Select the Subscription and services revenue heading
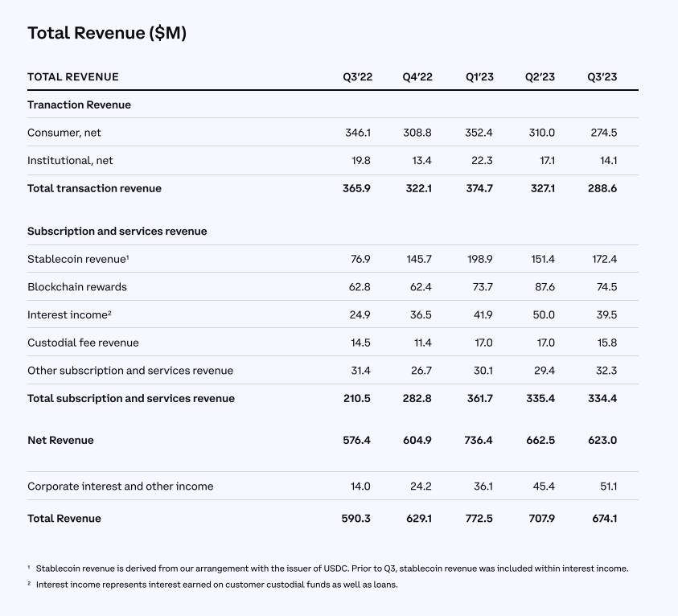Viewport: 678px width, 616px height. [x=117, y=232]
